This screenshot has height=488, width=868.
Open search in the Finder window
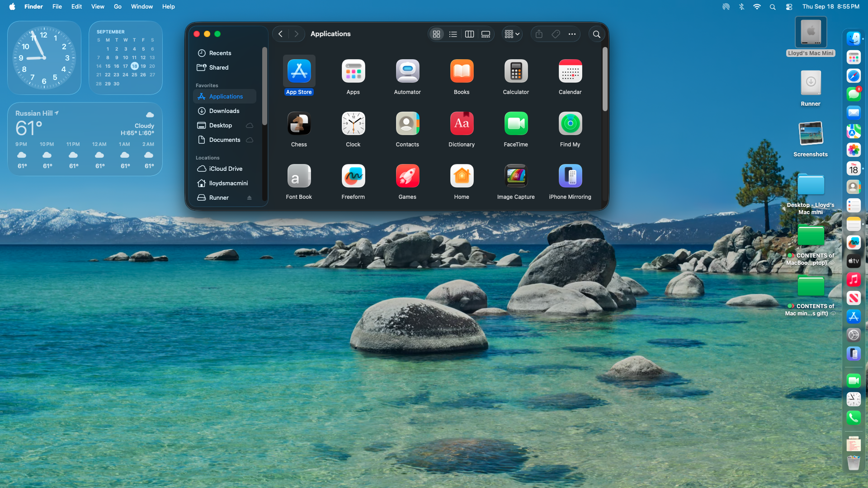click(x=597, y=34)
